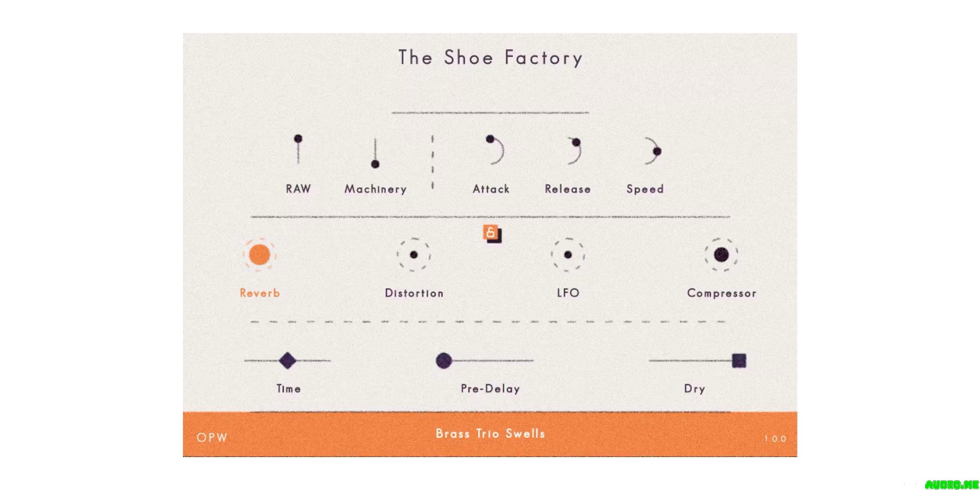This screenshot has height=490, width=980.
Task: Toggle the LFO effect circle
Action: click(x=568, y=255)
